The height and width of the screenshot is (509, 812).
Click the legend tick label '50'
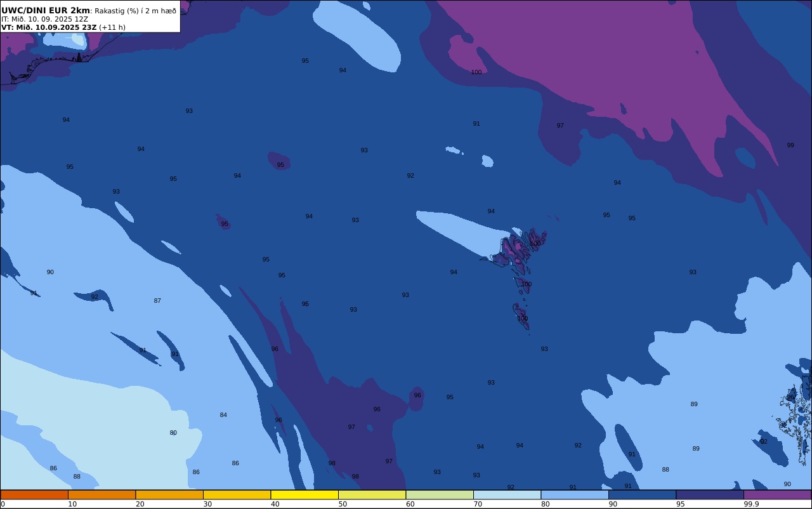(343, 504)
